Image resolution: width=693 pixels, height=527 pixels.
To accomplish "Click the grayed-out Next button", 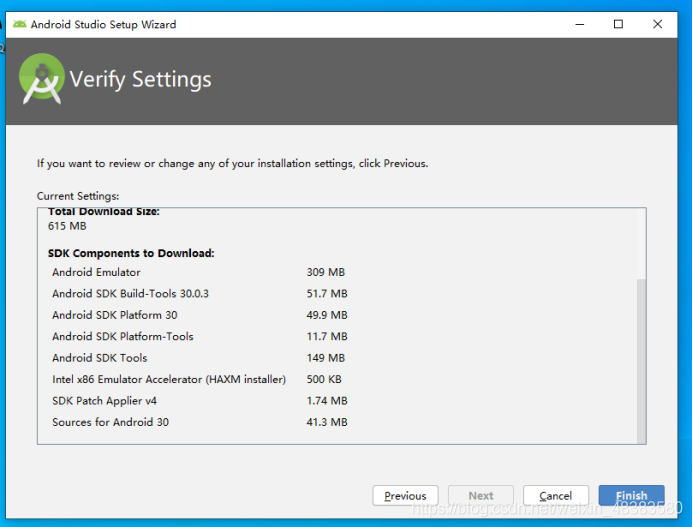I will click(481, 495).
